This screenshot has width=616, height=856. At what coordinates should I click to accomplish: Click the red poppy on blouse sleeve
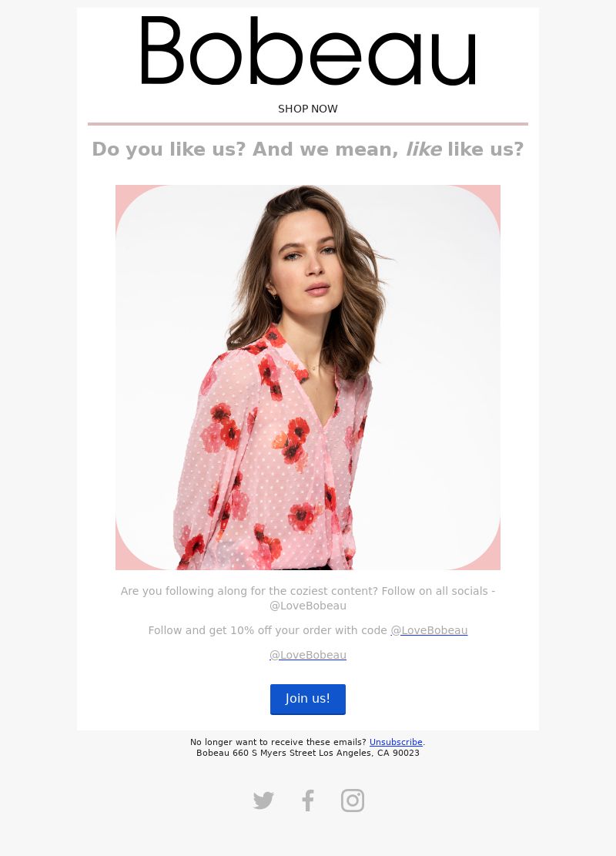pos(225,427)
